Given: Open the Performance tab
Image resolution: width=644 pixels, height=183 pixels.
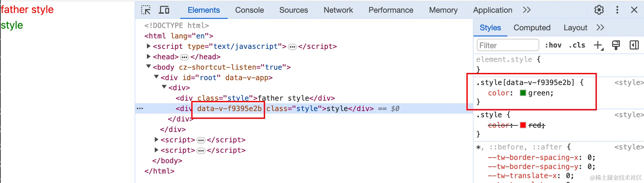Looking at the screenshot, I should point(391,10).
